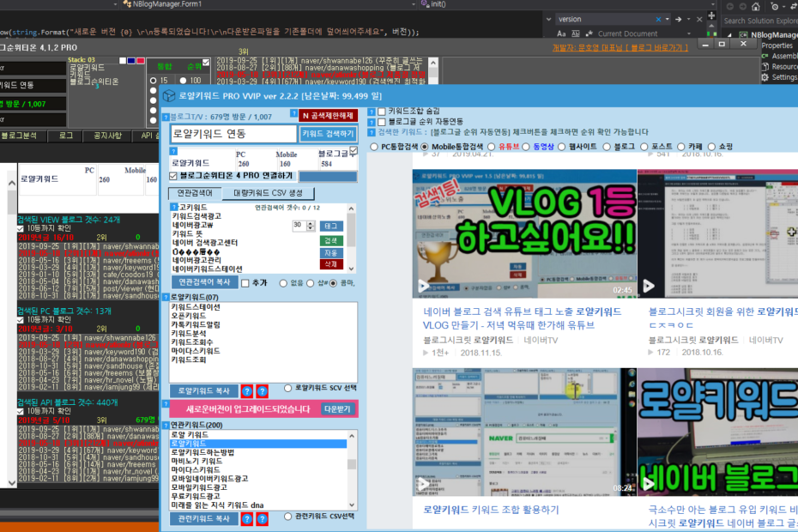Toggle Match Whole Word in find bar
Viewport: 798px width, 532px height.
[576, 33]
